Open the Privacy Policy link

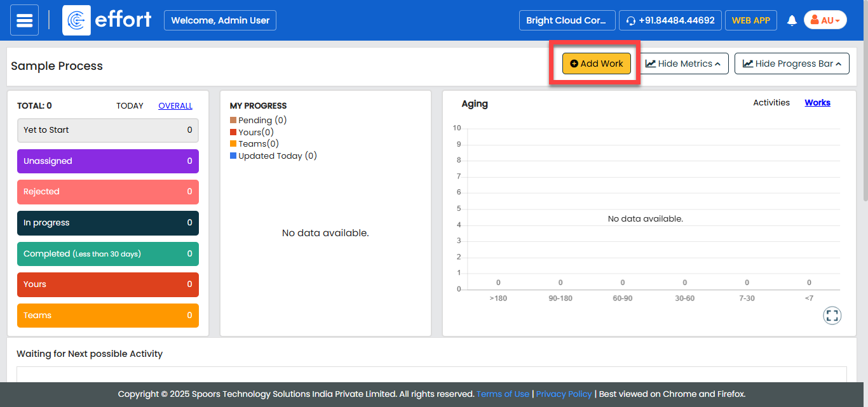564,394
